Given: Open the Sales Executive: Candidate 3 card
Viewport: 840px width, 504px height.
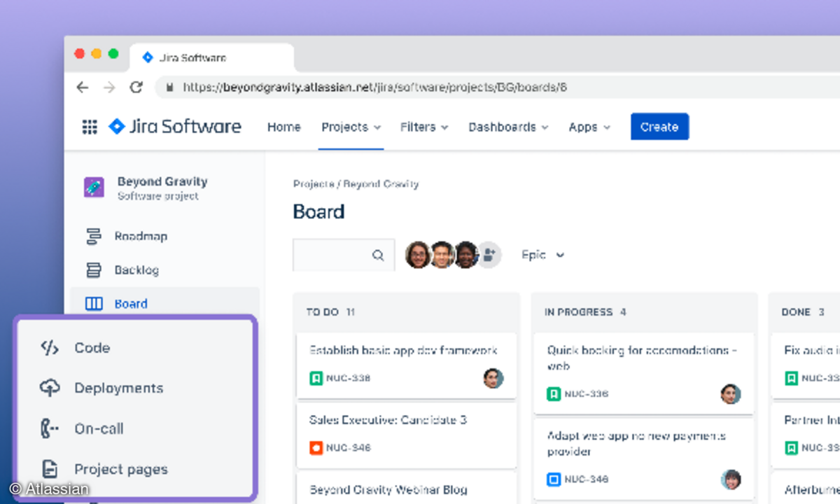Looking at the screenshot, I should click(406, 434).
